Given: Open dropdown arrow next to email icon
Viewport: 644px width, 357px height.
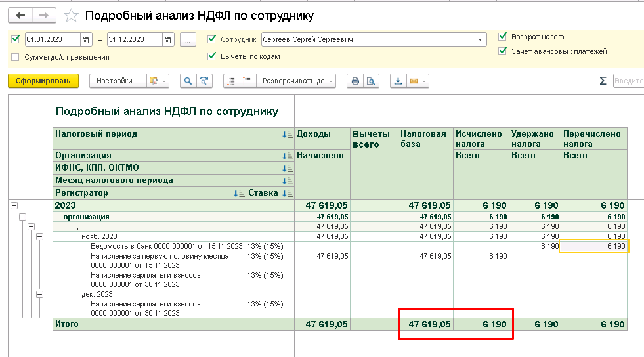Looking at the screenshot, I should click(424, 81).
